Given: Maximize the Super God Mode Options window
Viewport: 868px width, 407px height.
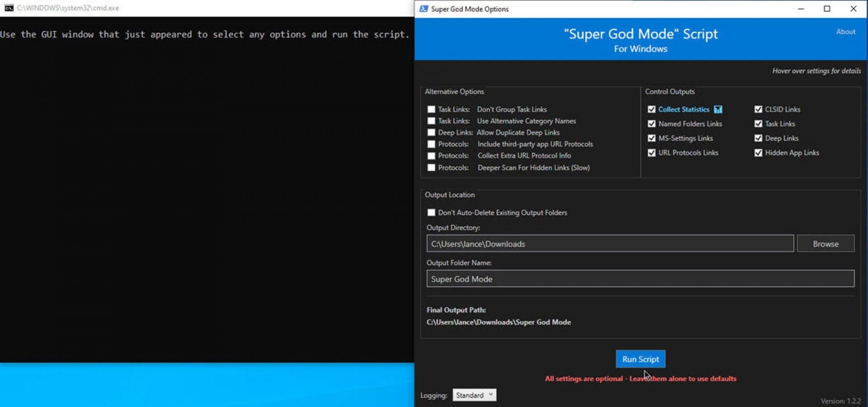Looking at the screenshot, I should (827, 9).
